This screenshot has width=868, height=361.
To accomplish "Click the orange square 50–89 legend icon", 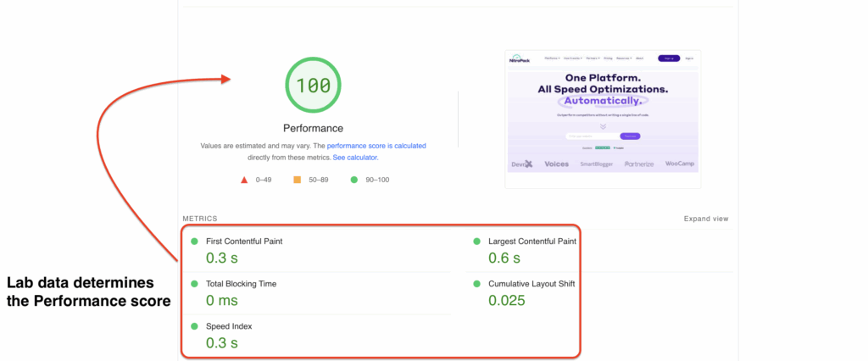I will 298,180.
